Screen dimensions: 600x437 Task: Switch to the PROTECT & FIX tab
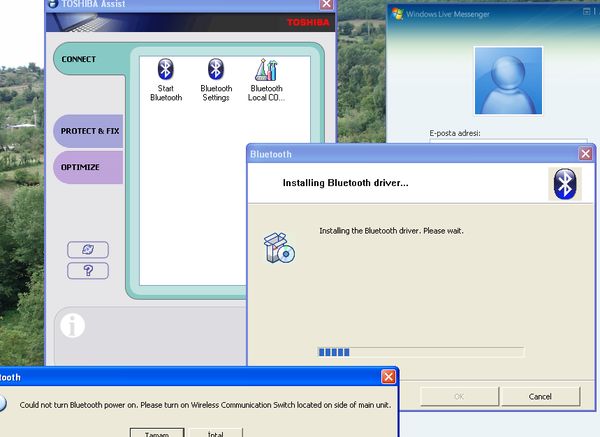click(x=90, y=131)
